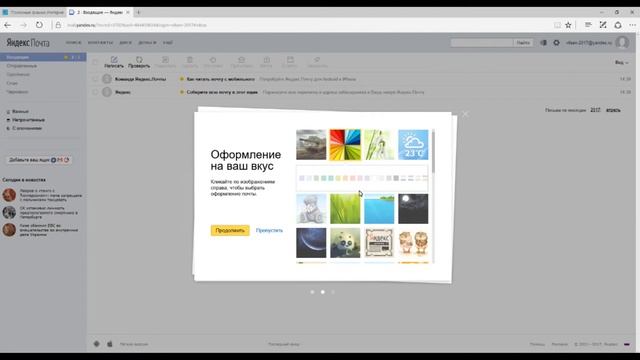The height and width of the screenshot is (360, 640).
Task: Open reading view icon in address bar
Action: point(557,25)
